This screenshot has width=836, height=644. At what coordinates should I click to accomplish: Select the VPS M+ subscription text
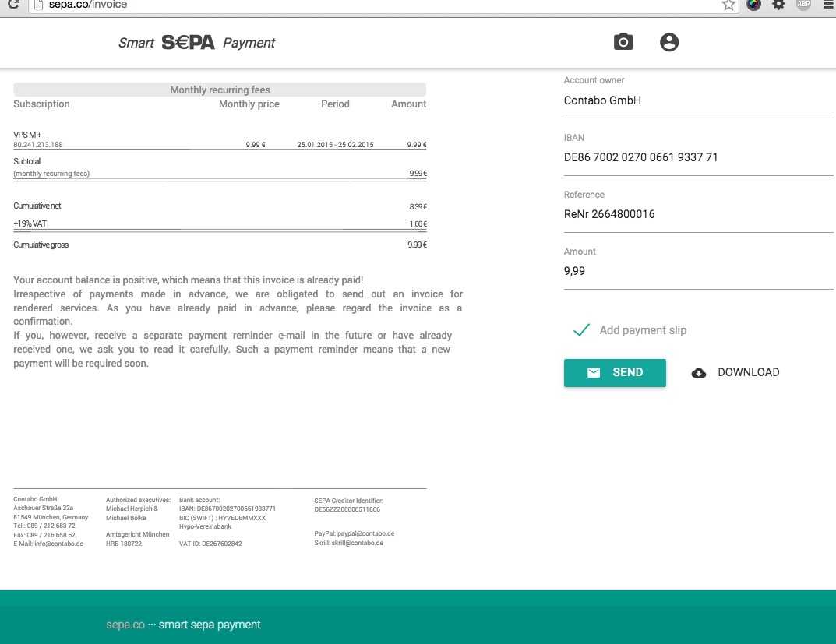27,135
